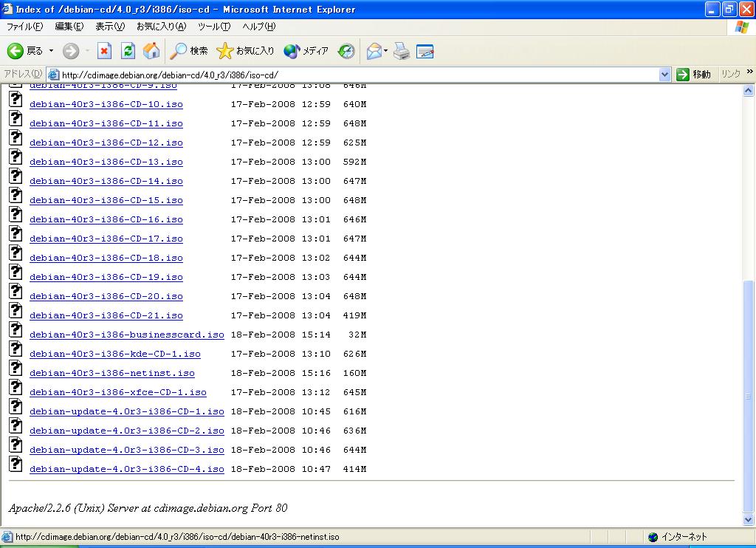Open debian-40r3-i386-businesscard.iso link
Viewport: 756px width, 548px height.
coord(127,335)
